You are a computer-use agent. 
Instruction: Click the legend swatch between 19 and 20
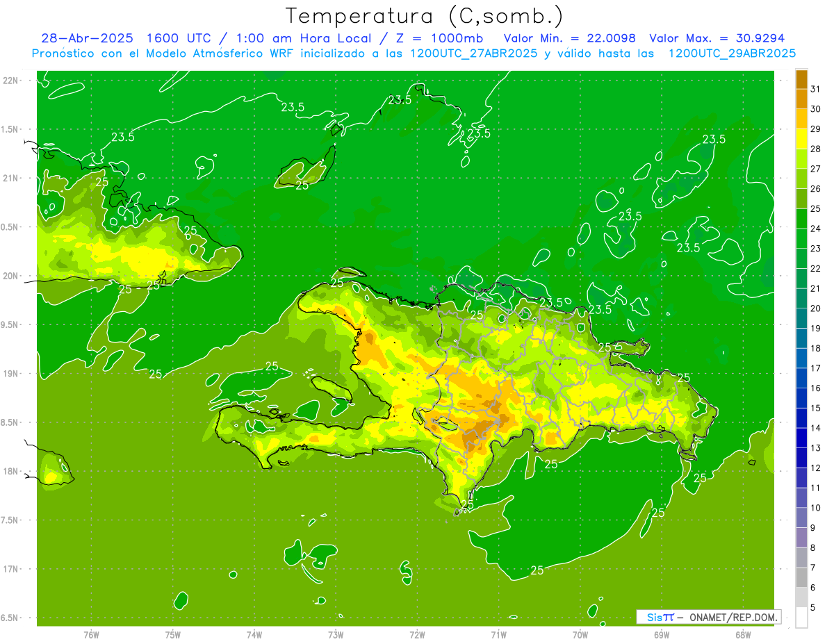pos(801,318)
